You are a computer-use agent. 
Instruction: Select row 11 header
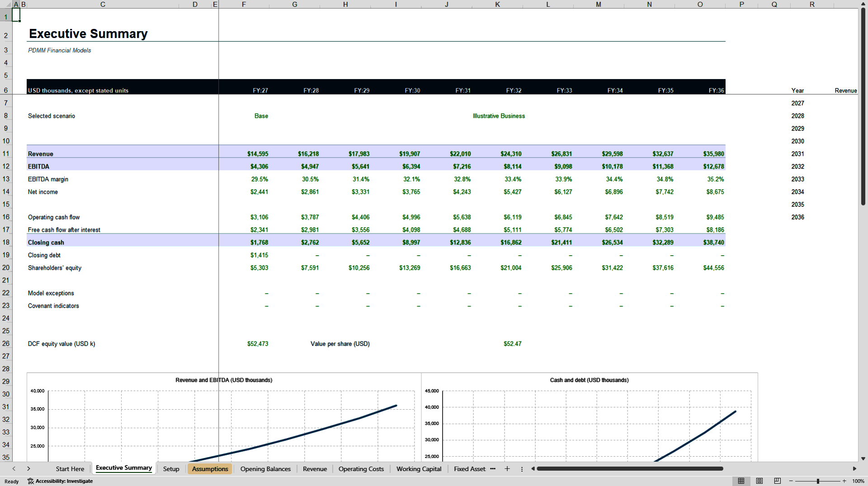[6, 154]
